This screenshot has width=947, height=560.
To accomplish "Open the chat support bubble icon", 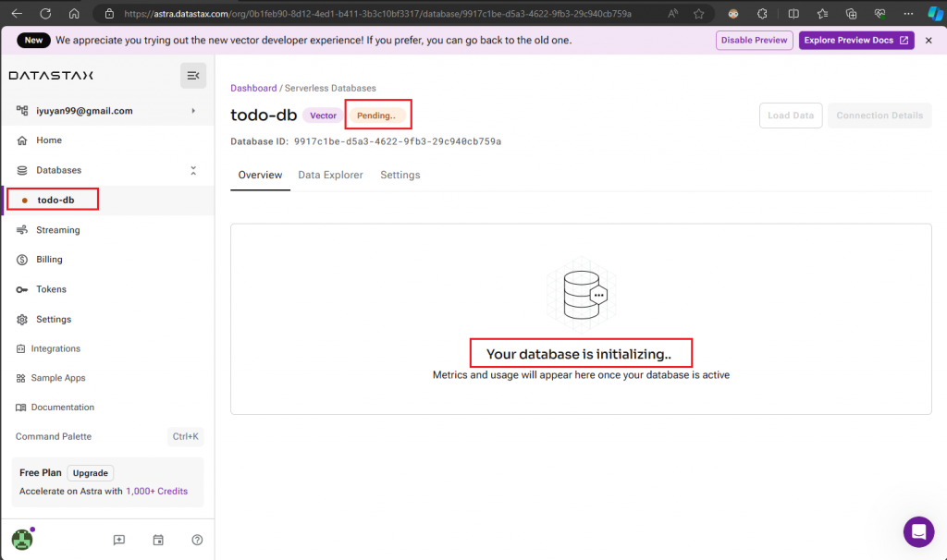I will 918,531.
